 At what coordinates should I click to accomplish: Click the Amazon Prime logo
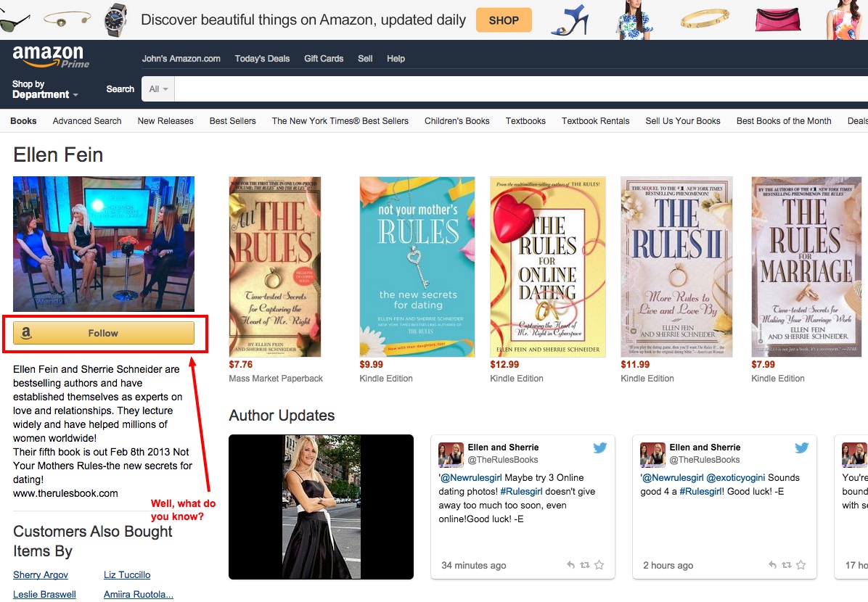pyautogui.click(x=50, y=57)
